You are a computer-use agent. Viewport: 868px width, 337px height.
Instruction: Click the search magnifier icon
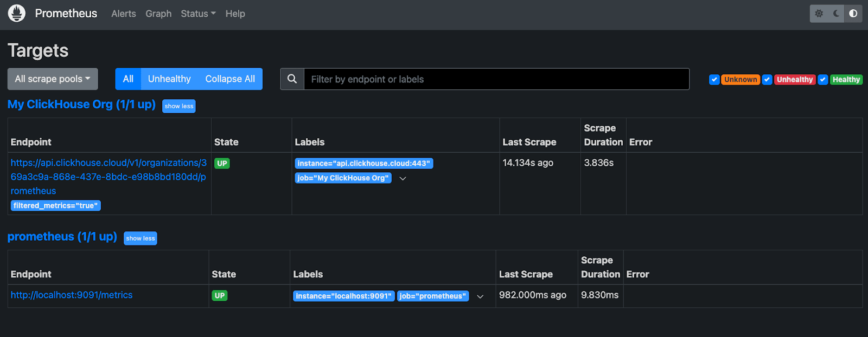pos(292,79)
